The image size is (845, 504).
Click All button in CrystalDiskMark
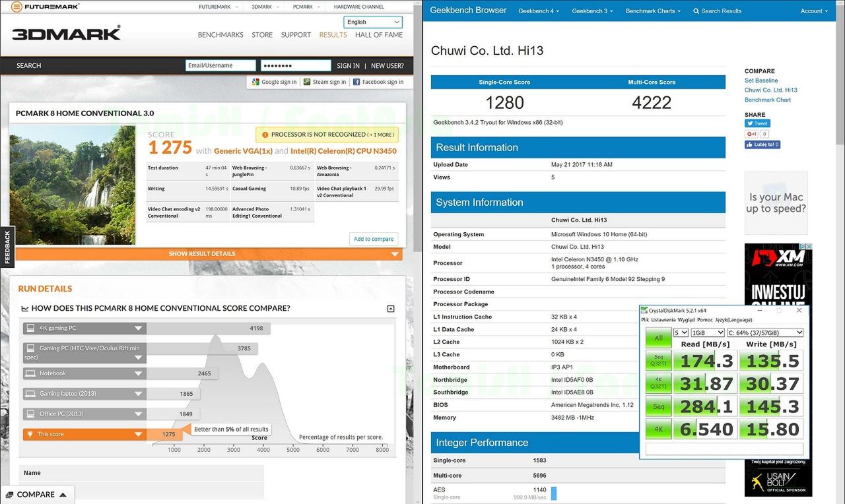658,338
